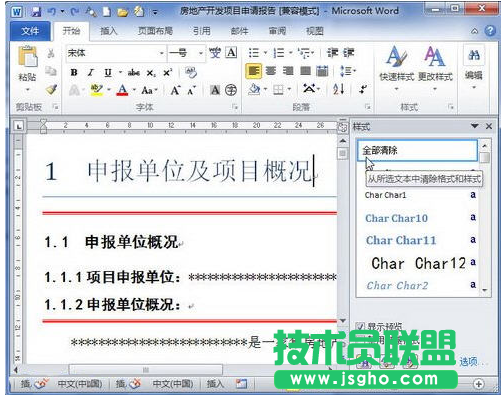Screen dimensions: 501x395
Task: Click the Distributed alignment icon
Action: pos(322,71)
